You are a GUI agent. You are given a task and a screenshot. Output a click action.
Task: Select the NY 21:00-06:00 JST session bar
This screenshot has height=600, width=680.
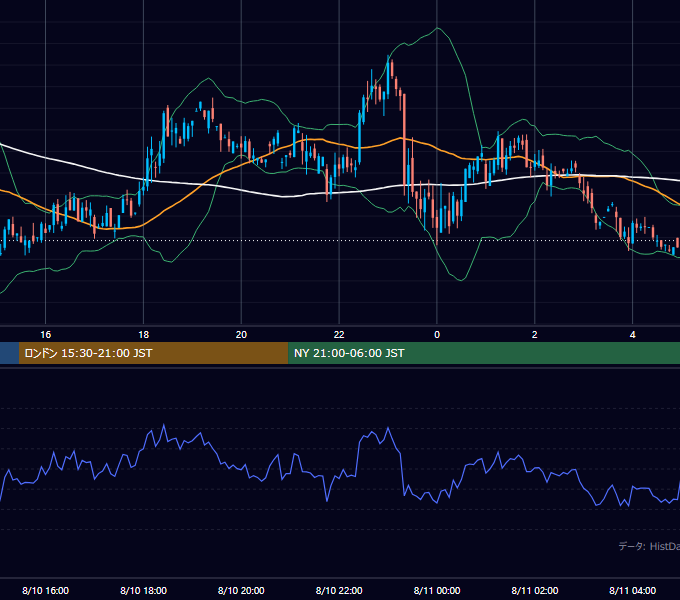484,353
